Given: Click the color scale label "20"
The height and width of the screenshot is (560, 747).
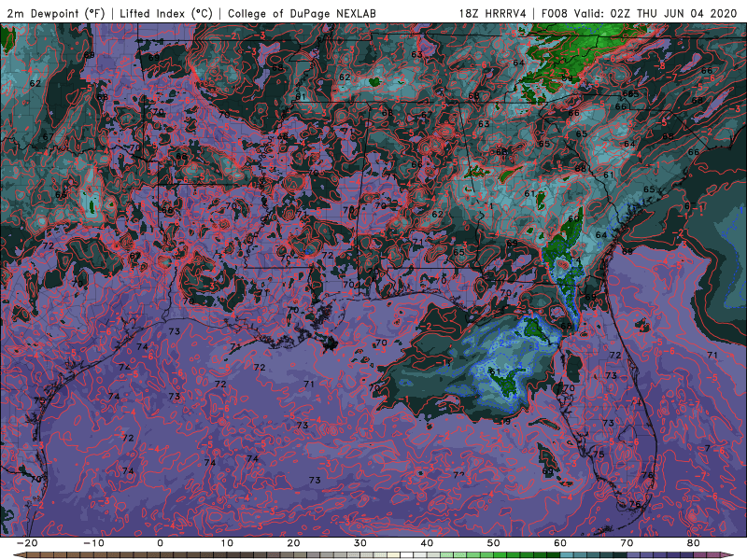Looking at the screenshot, I should (x=293, y=543).
